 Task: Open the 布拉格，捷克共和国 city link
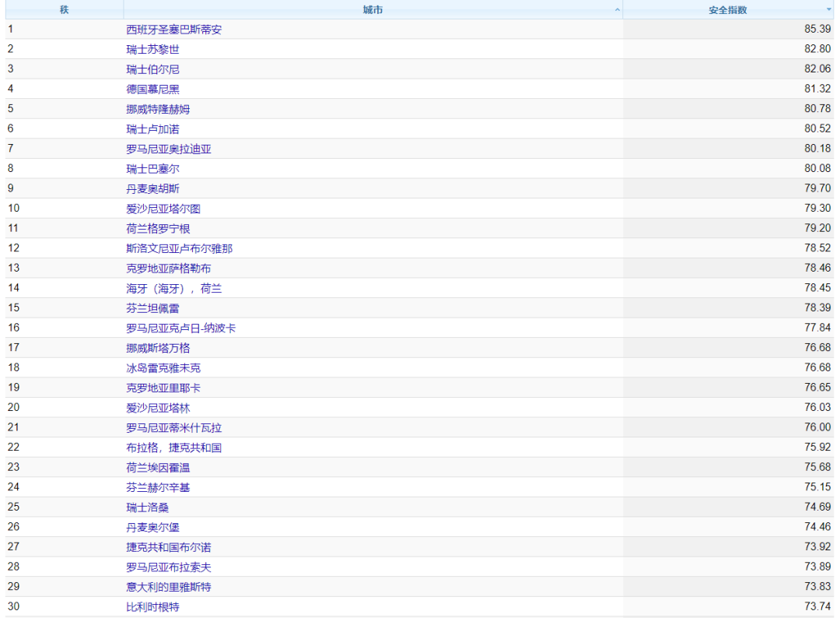click(174, 448)
